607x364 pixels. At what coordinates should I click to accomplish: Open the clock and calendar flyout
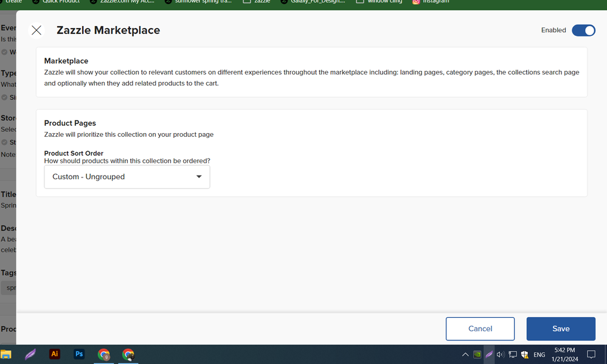(x=565, y=354)
